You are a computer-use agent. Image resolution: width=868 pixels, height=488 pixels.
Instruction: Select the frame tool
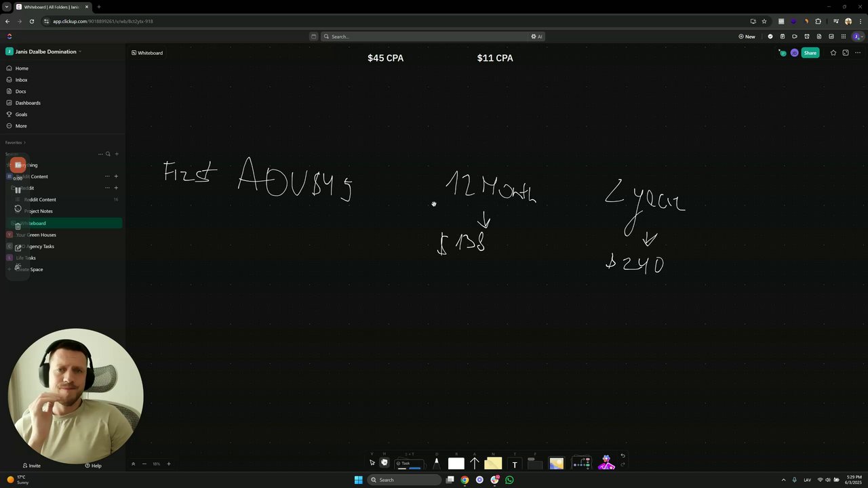click(535, 464)
